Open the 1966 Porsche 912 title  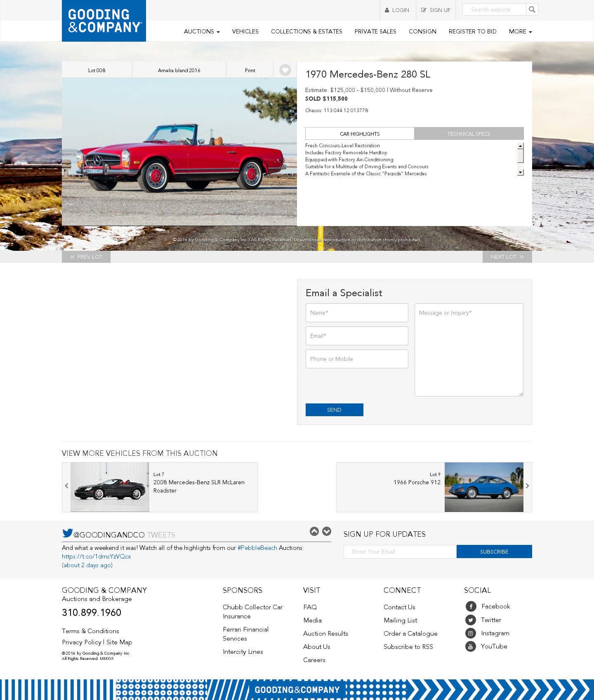point(417,482)
